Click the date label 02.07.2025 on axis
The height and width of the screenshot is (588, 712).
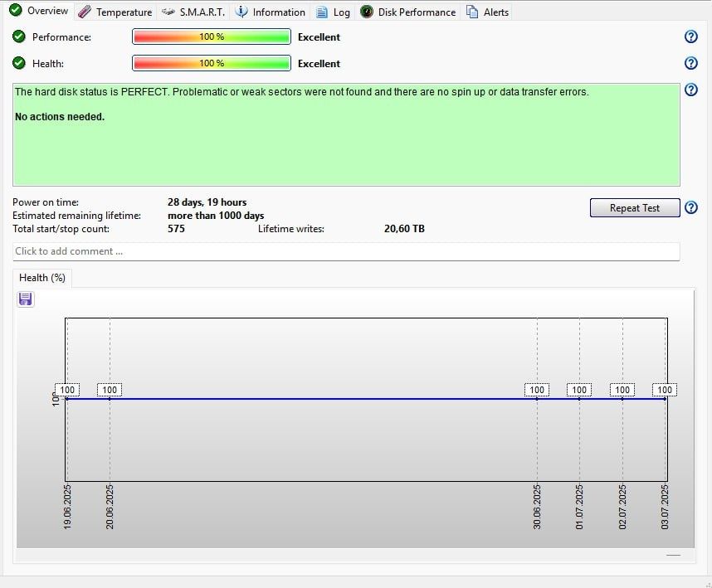tap(622, 507)
